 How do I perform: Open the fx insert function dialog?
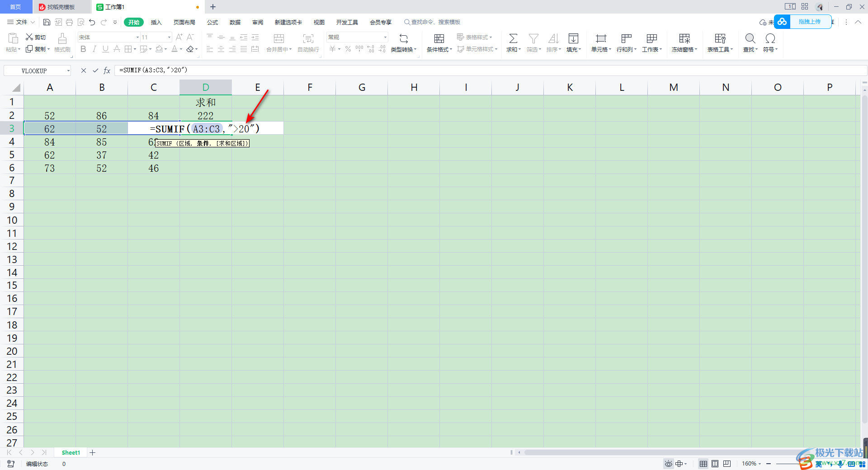(x=107, y=70)
